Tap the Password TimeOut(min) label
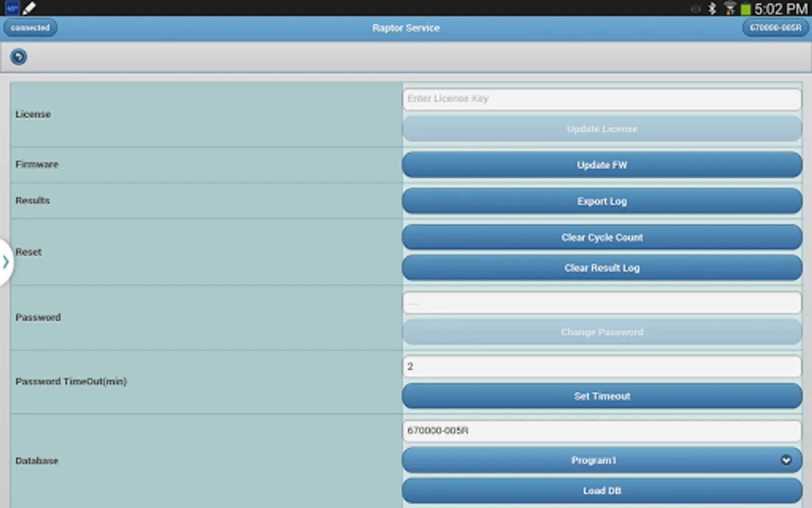Viewport: 812px width, 508px height. point(71,382)
